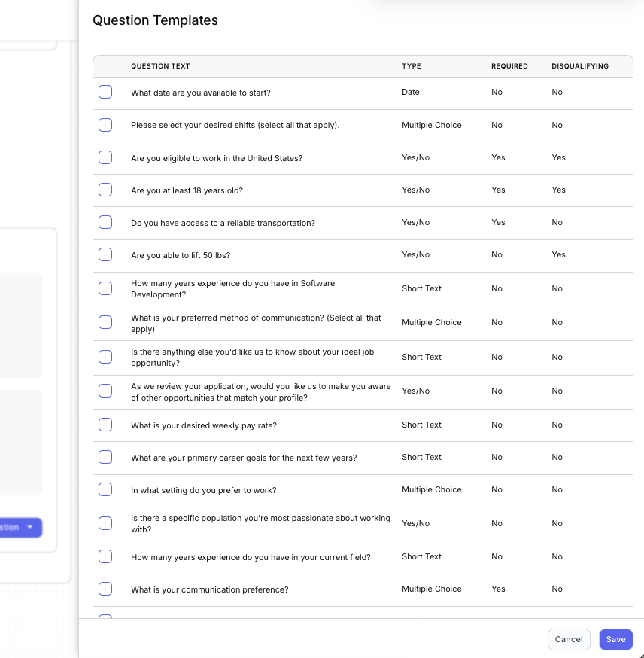Click the Question Text column header
The width and height of the screenshot is (644, 658).
click(160, 66)
